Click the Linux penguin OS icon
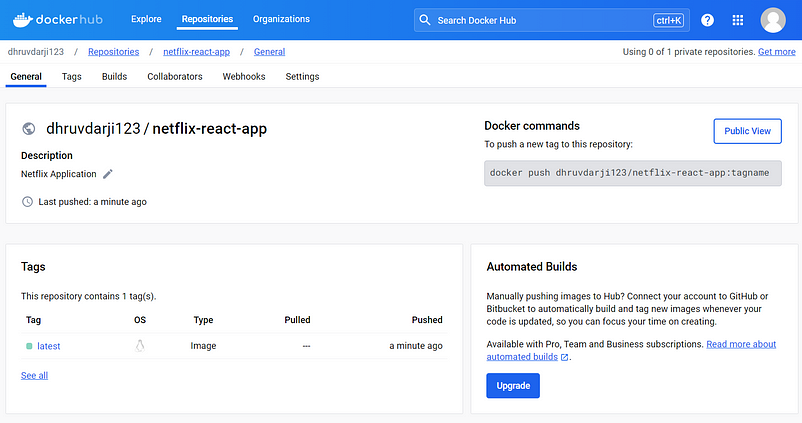Viewport: 802px width, 423px height. [140, 346]
